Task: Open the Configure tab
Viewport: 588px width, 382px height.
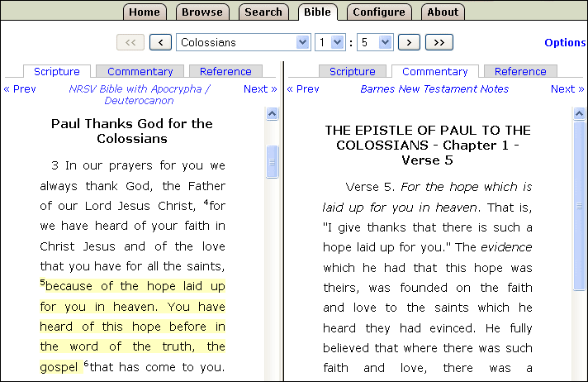Action: coord(379,12)
